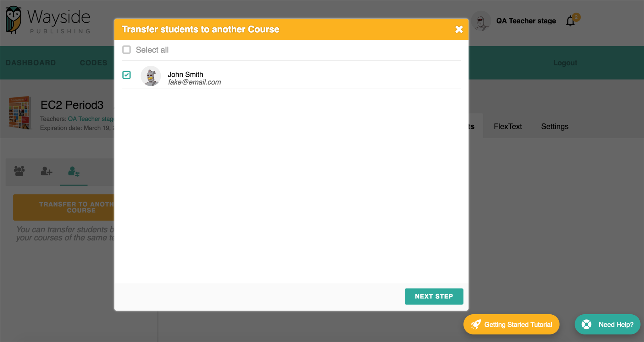Image resolution: width=644 pixels, height=342 pixels.
Task: Click the EC2 Period3 book cover
Action: tap(20, 113)
